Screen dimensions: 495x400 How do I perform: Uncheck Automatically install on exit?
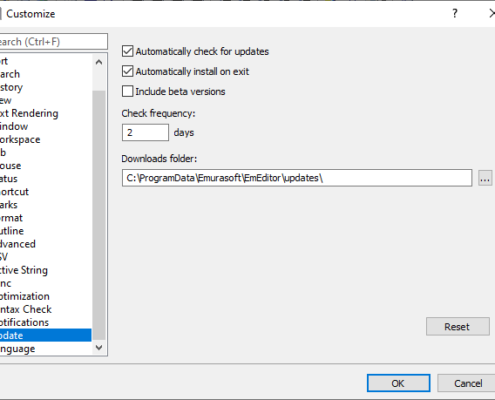click(128, 71)
